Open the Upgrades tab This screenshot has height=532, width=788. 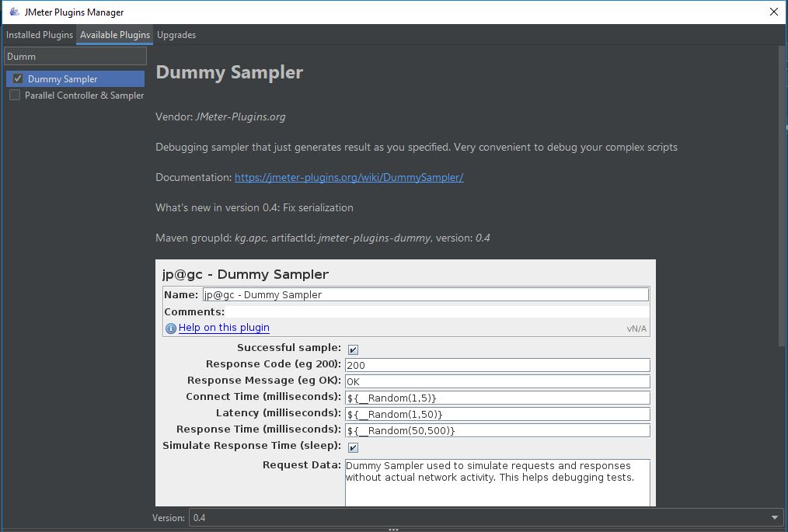coord(176,35)
